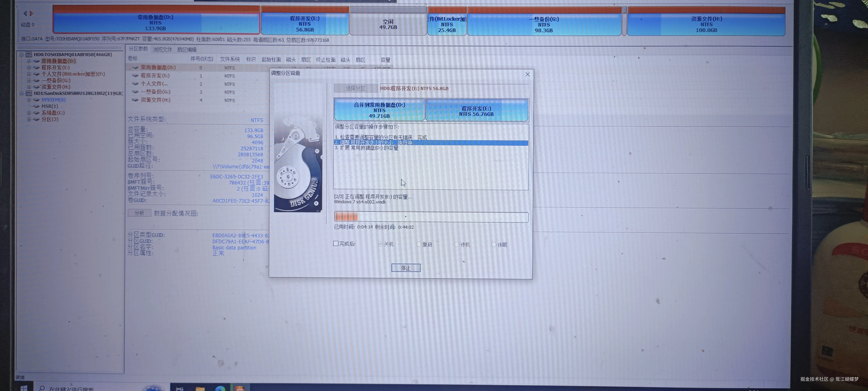
Task: Switch to the 浏览文件 tab
Action: [162, 50]
